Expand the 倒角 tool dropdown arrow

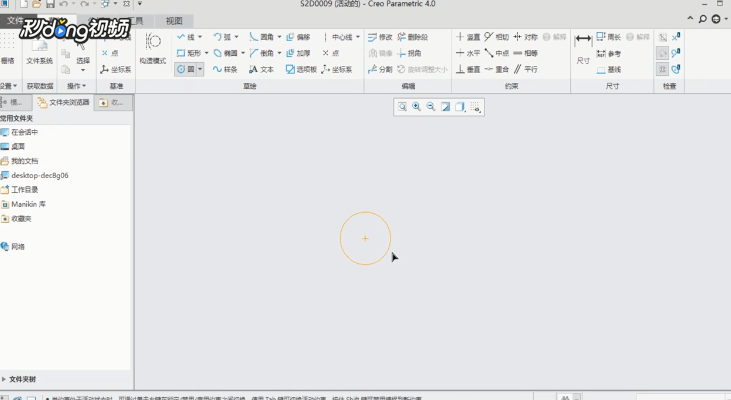279,53
